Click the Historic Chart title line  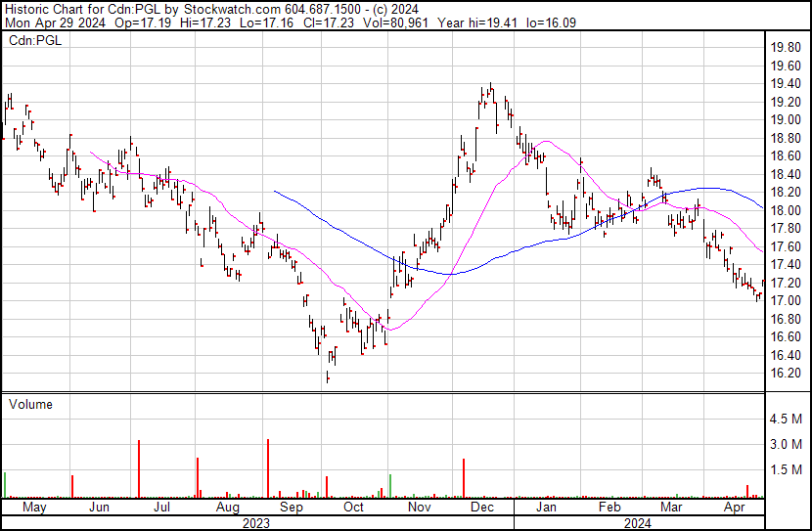(x=211, y=10)
